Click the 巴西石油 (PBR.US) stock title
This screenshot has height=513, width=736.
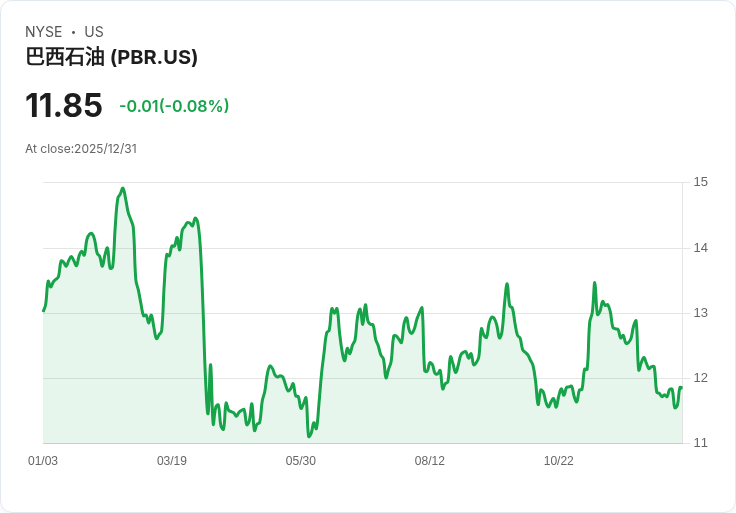[111, 57]
